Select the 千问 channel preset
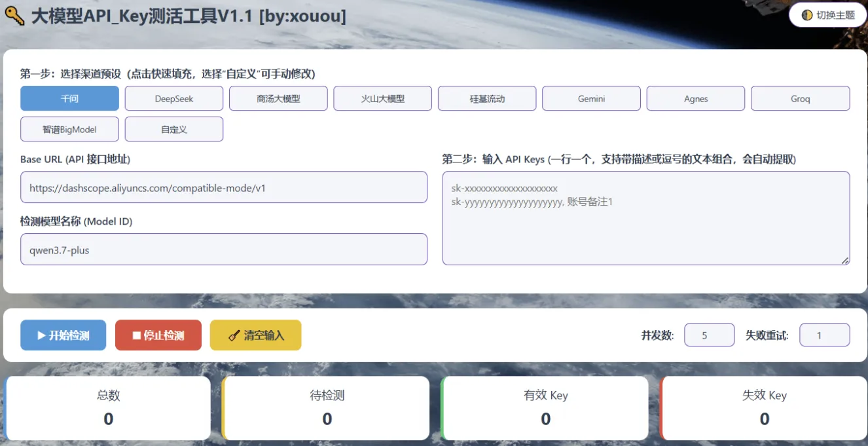Image resolution: width=868 pixels, height=446 pixels. coord(69,98)
